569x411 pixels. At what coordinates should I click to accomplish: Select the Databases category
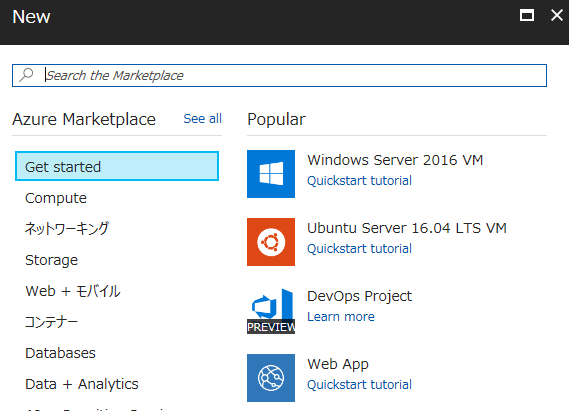click(60, 353)
